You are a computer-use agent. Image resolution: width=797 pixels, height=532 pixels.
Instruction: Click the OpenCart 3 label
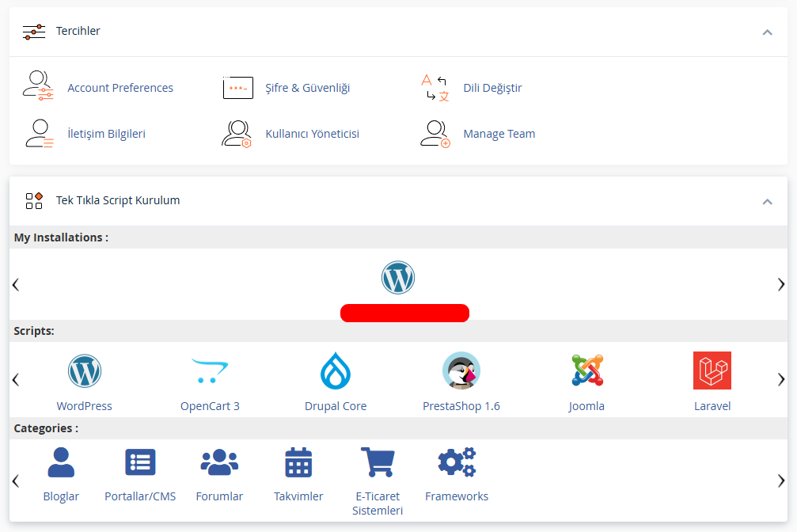coord(210,406)
